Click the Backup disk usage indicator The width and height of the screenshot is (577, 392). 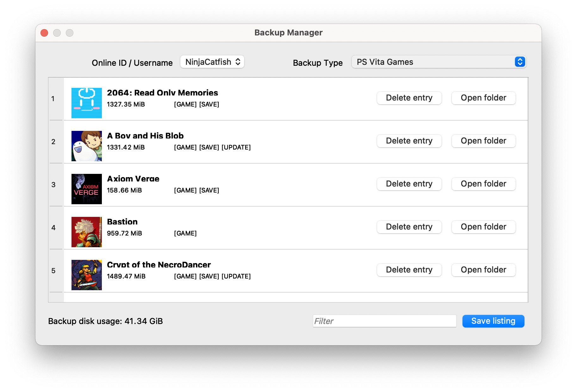tap(105, 321)
